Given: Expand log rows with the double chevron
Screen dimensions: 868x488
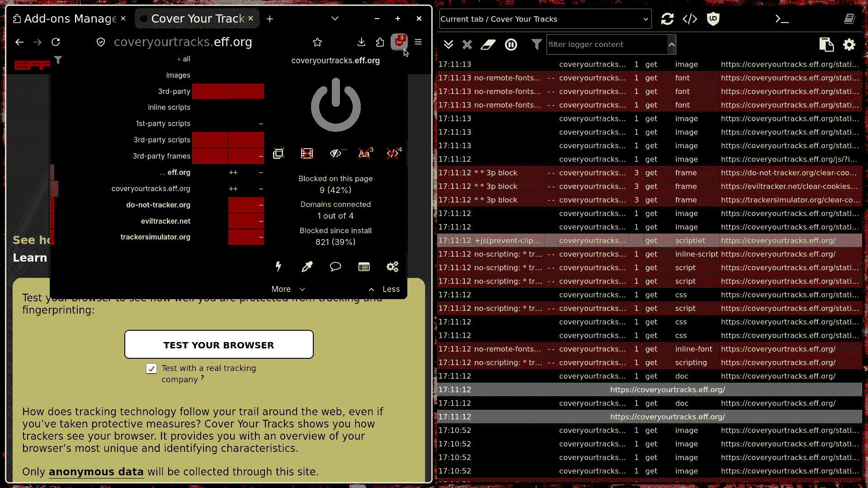Looking at the screenshot, I should coord(448,44).
